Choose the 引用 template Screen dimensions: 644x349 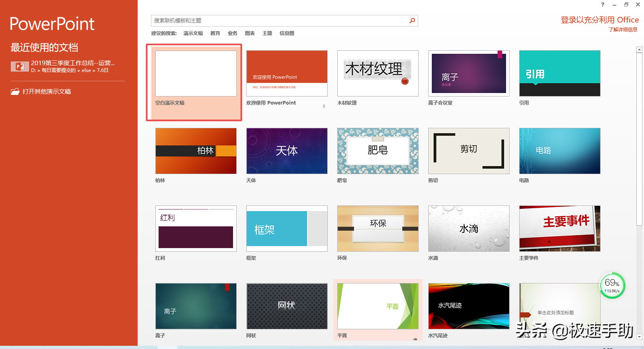560,74
